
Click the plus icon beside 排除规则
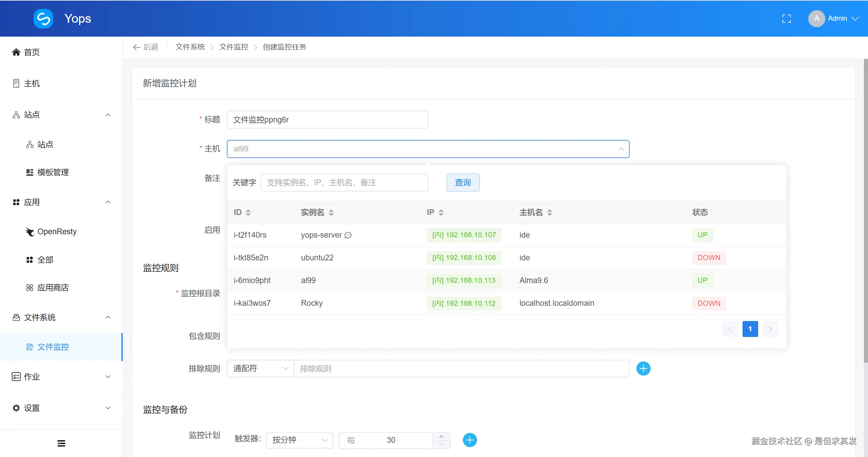pyautogui.click(x=643, y=368)
